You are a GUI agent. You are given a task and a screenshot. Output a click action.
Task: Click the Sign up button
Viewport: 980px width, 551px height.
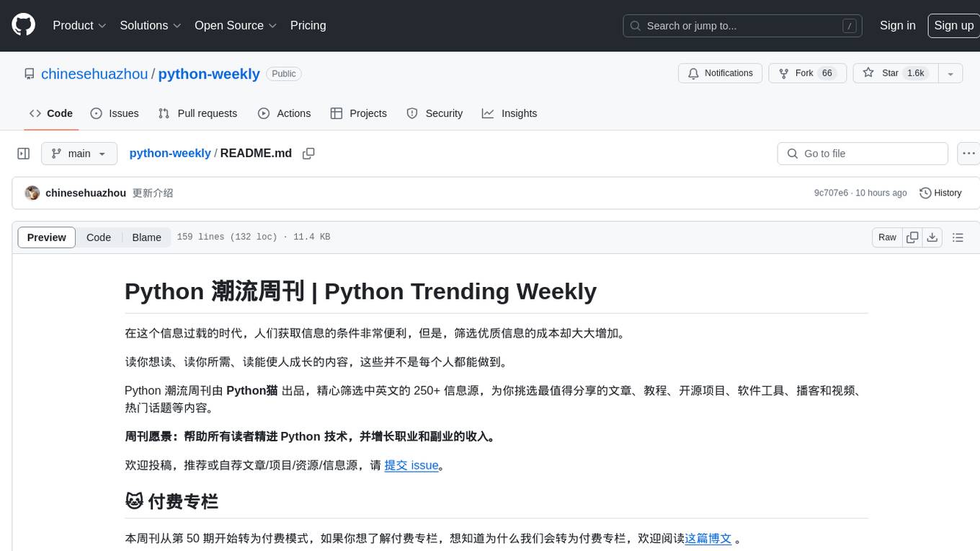(x=953, y=25)
